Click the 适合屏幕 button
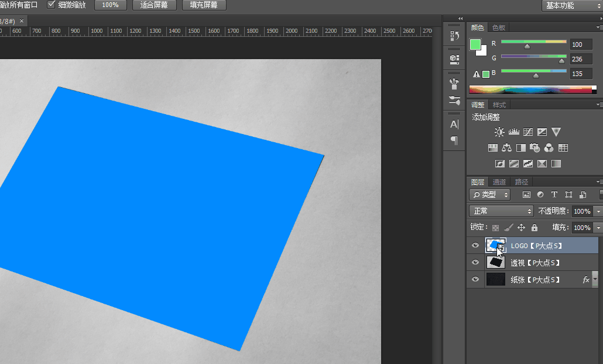Viewport: 603px width, 364px height. click(x=154, y=5)
